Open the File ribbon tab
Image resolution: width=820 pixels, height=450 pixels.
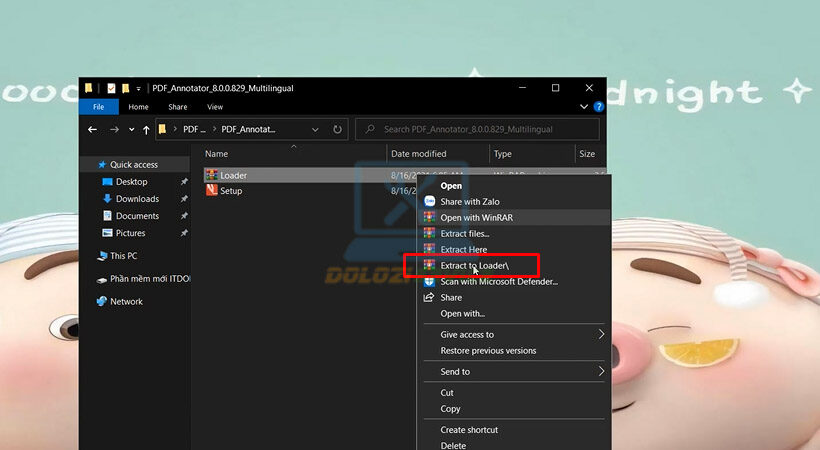click(x=99, y=107)
